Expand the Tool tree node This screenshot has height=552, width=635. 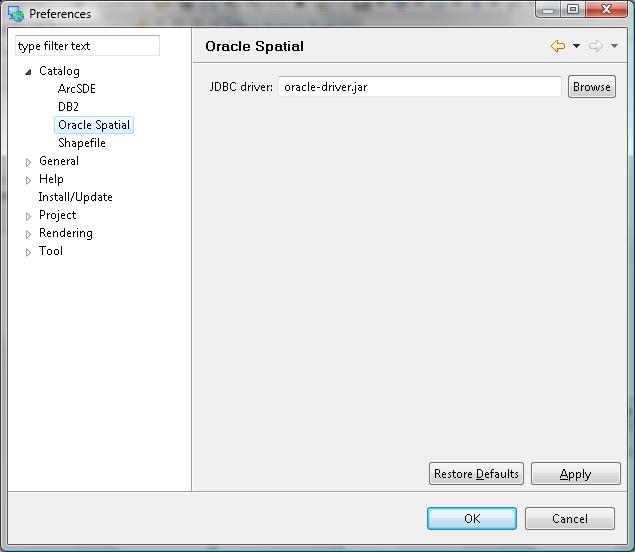(28, 252)
